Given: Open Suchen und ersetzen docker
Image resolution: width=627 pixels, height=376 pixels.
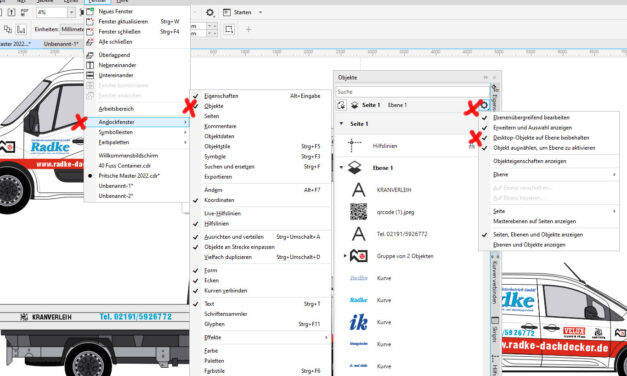Looking at the screenshot, I should click(x=229, y=167).
